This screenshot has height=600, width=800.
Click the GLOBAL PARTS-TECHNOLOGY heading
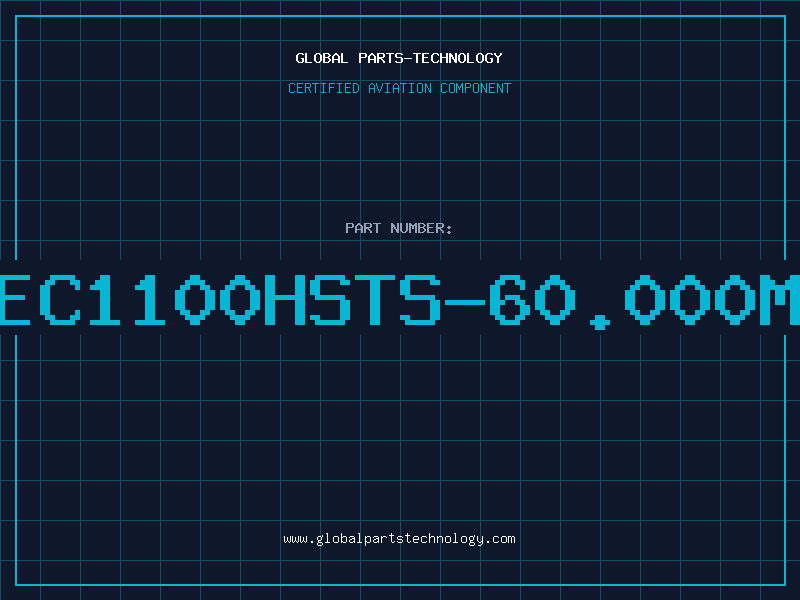coord(399,58)
